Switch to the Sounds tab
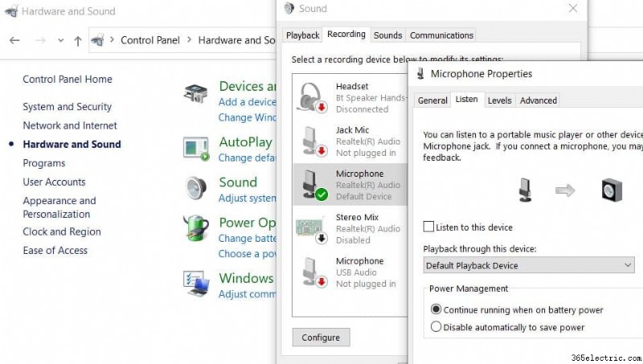The height and width of the screenshot is (364, 643). pos(387,35)
